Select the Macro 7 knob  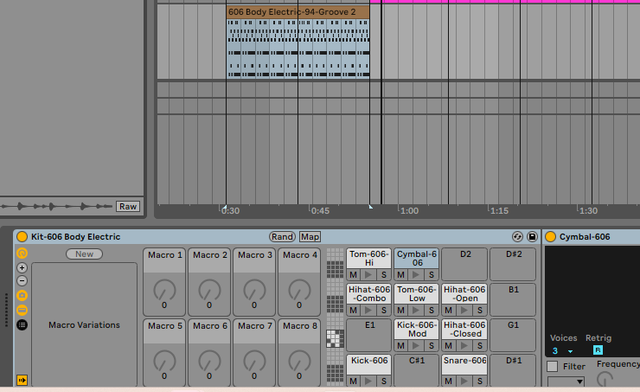[x=254, y=361]
